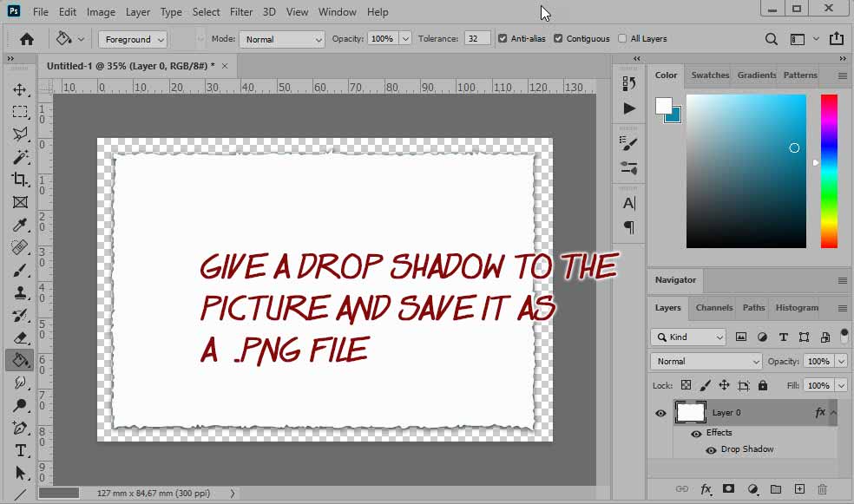
Task: Select the Paint Bucket tool
Action: [x=20, y=360]
